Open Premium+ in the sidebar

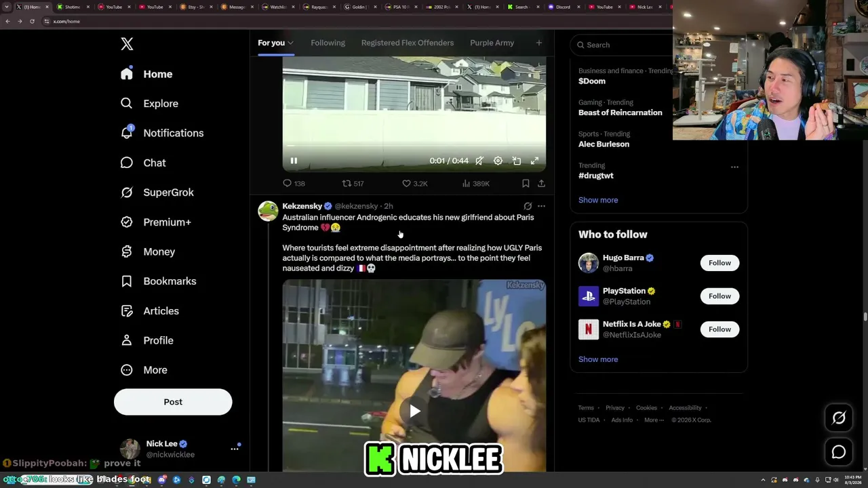point(155,222)
